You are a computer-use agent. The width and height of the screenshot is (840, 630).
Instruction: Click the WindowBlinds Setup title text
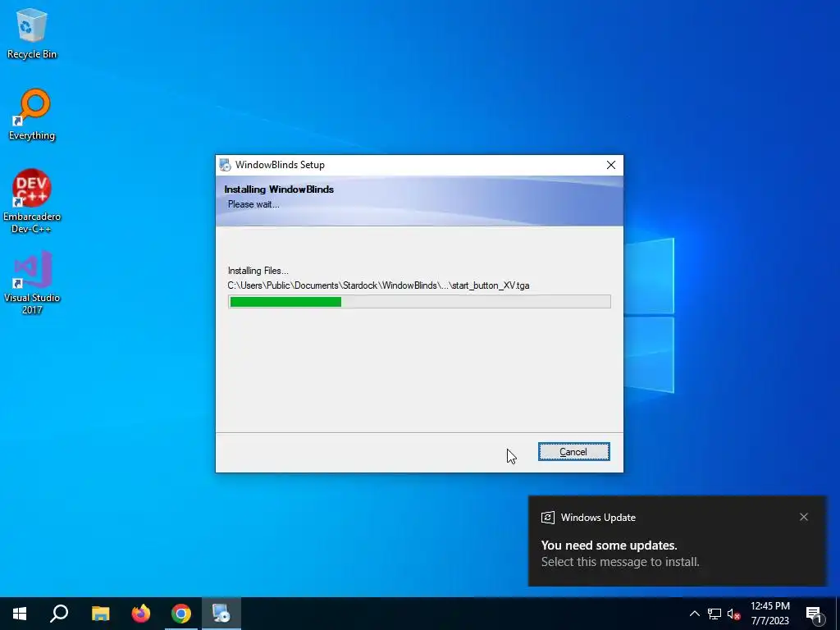280,165
